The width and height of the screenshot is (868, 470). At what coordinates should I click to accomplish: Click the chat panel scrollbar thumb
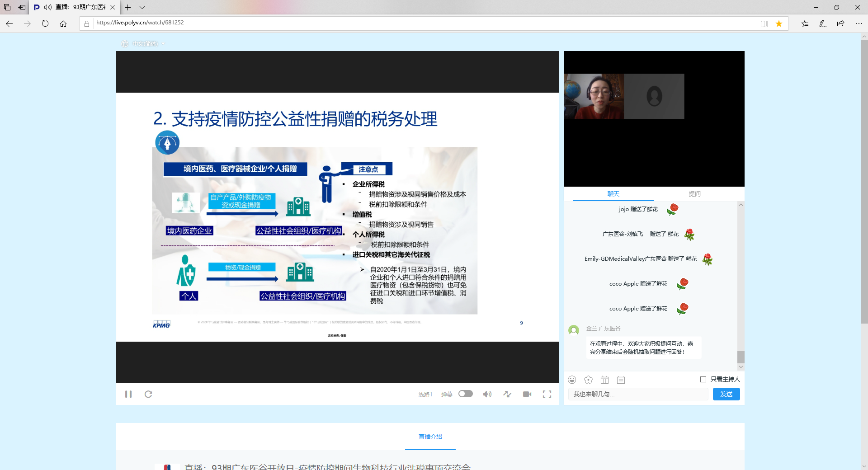click(x=741, y=357)
